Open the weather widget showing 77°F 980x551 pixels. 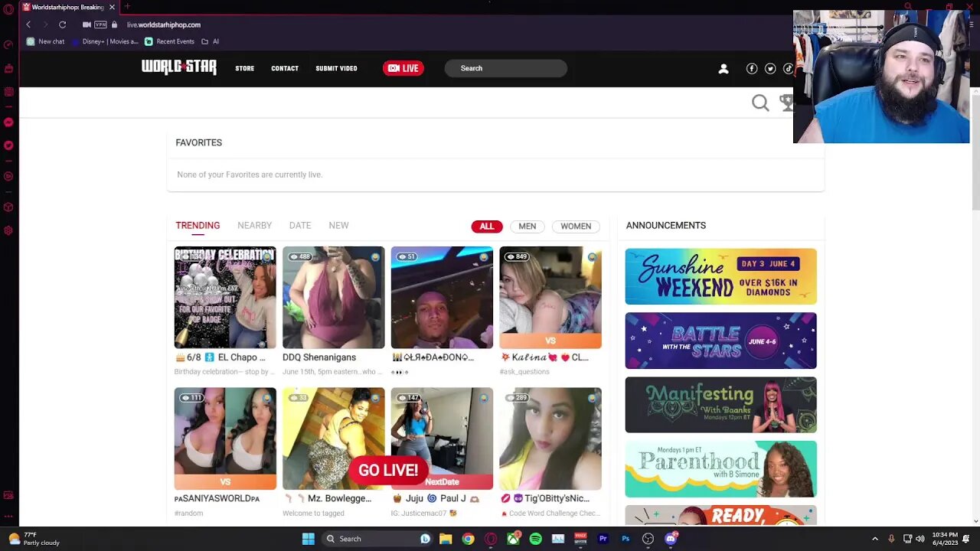click(x=34, y=539)
